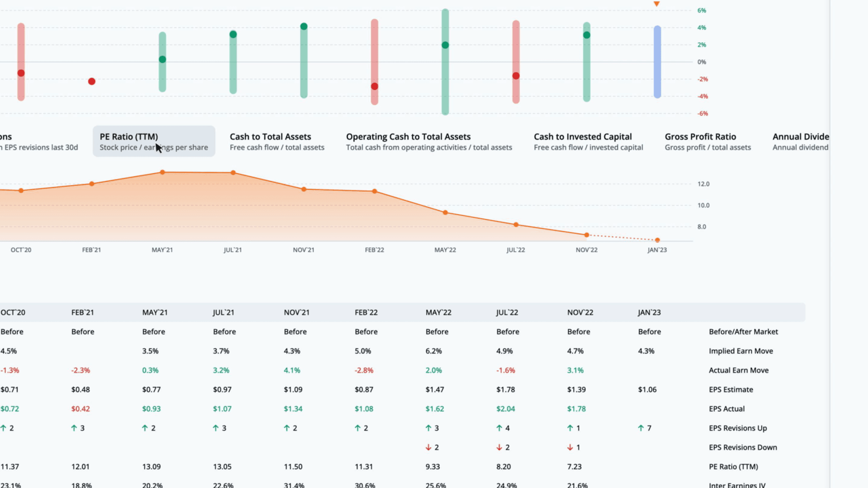Image resolution: width=868 pixels, height=488 pixels.
Task: Click the blue JAN'23 implied move bar
Action: tap(657, 62)
